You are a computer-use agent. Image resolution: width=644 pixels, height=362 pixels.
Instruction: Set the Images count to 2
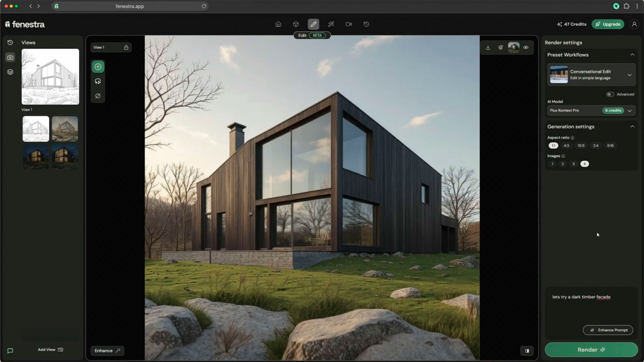click(563, 164)
